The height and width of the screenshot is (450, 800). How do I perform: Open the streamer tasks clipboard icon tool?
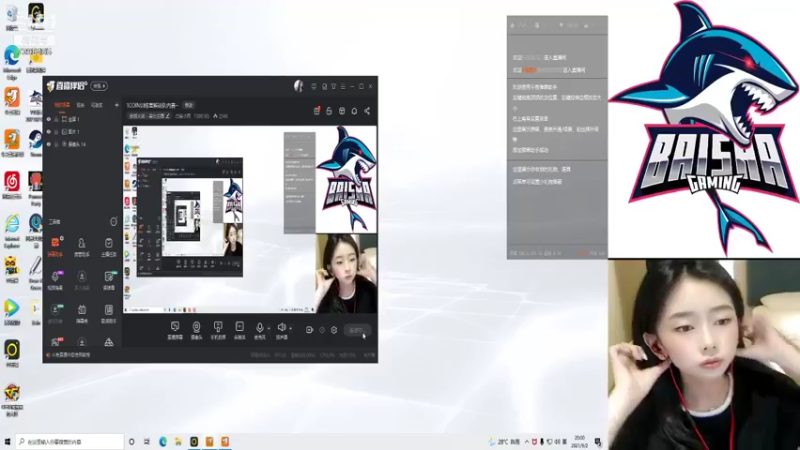pyautogui.click(x=109, y=246)
